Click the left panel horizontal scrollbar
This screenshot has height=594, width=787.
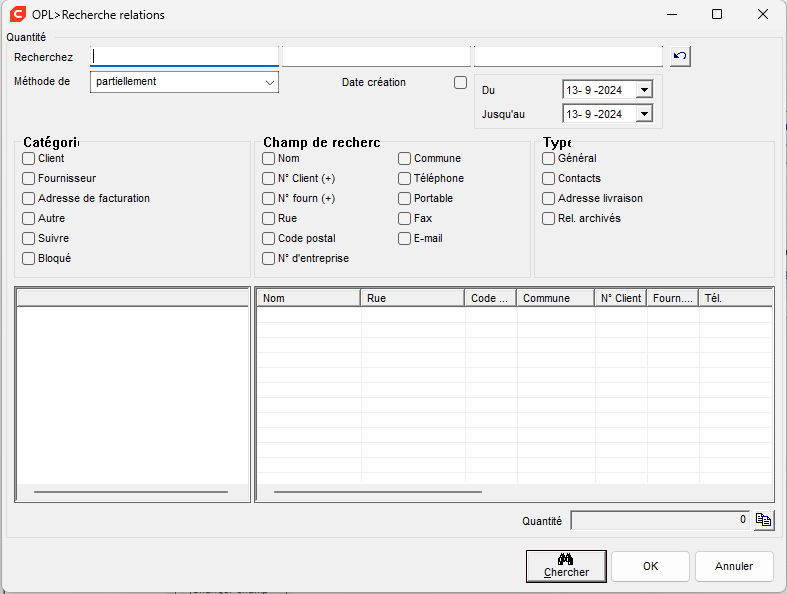pyautogui.click(x=131, y=492)
